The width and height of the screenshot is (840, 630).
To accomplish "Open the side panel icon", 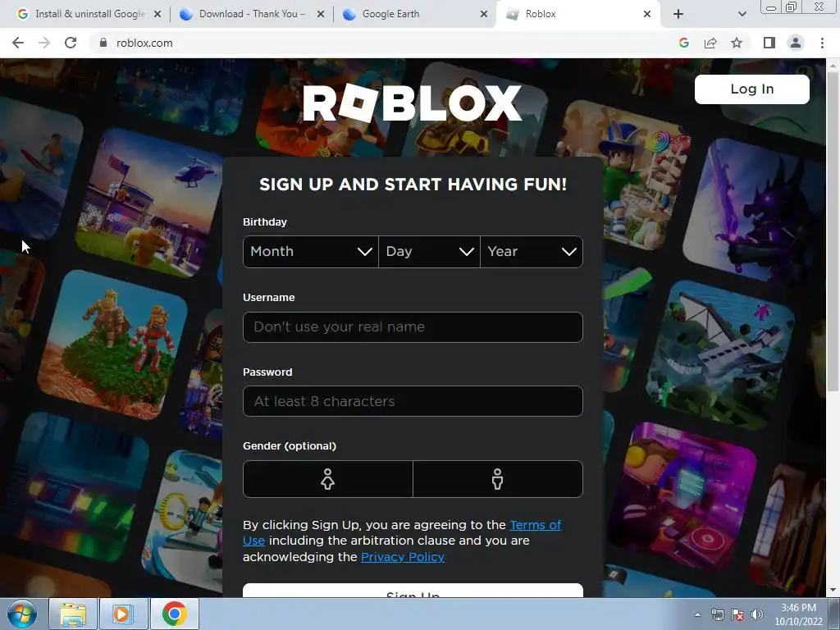I will coord(769,43).
